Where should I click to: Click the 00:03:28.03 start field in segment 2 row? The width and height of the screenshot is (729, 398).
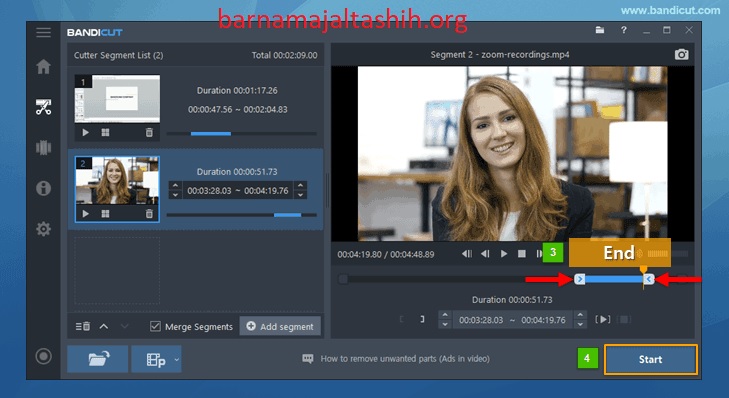point(209,191)
